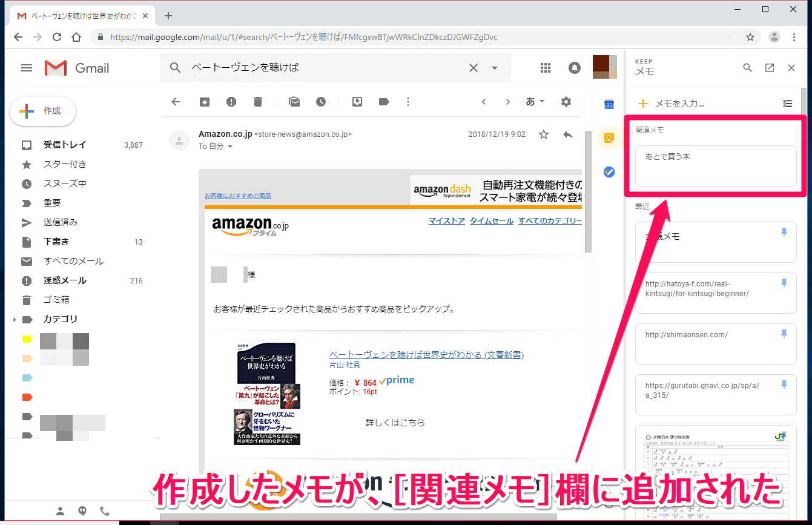812x525 pixels.
Task: Click the 詳しくはこちら link
Action: (395, 423)
